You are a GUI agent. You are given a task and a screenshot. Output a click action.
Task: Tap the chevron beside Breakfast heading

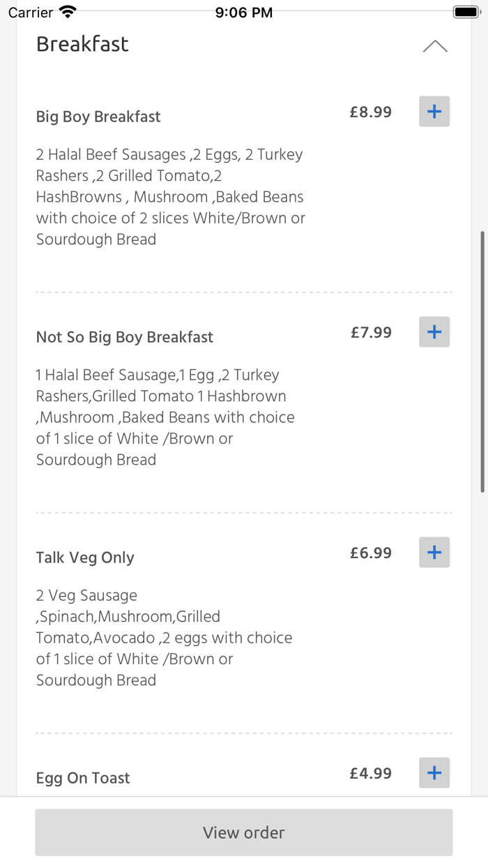[x=435, y=45]
